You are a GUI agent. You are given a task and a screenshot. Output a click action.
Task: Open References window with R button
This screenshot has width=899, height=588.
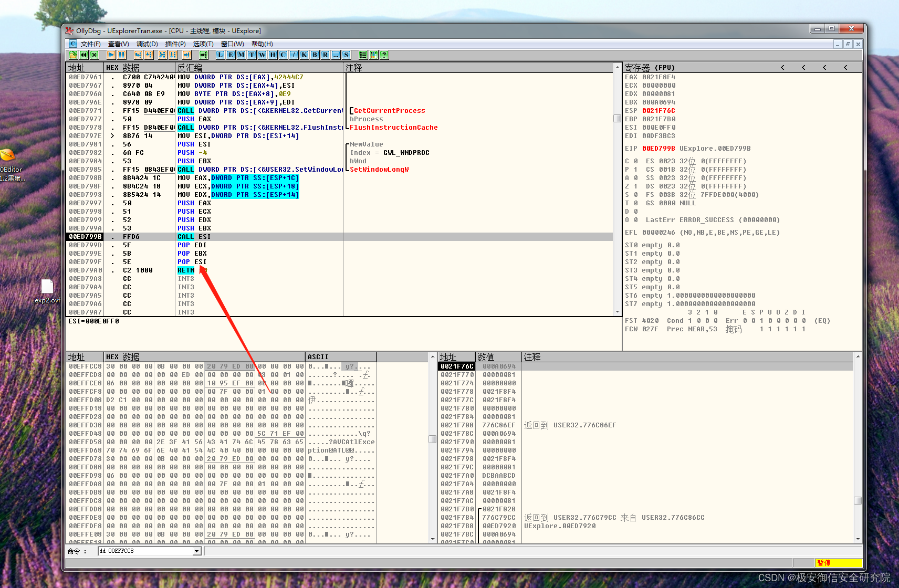pyautogui.click(x=326, y=55)
